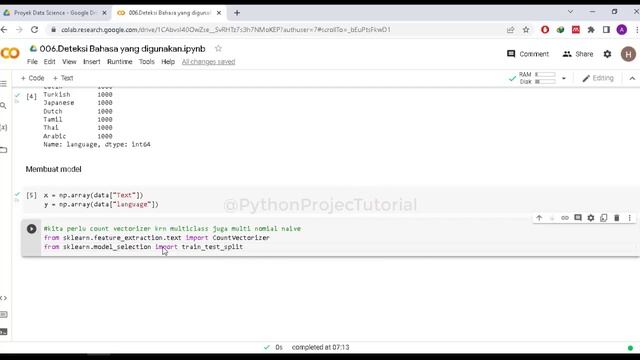
Task: Open Chrome profile avatar A
Action: (x=622, y=29)
